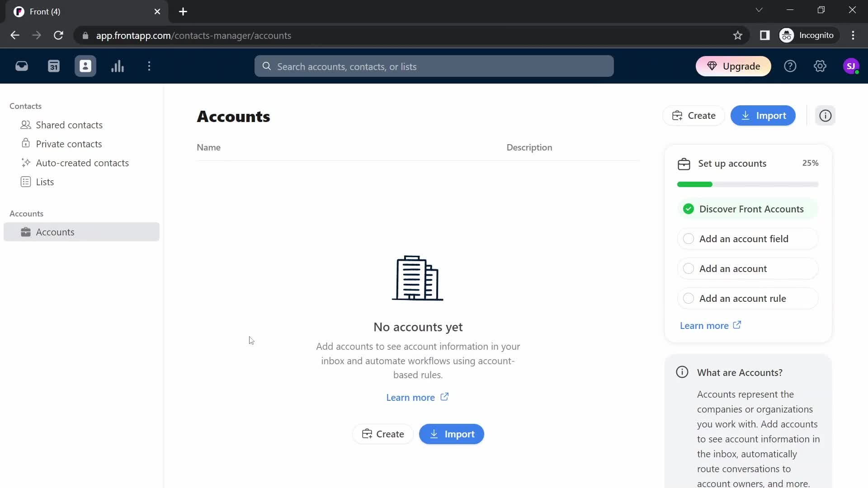The width and height of the screenshot is (868, 488).
Task: Click the Import button to add accounts
Action: coord(764,116)
